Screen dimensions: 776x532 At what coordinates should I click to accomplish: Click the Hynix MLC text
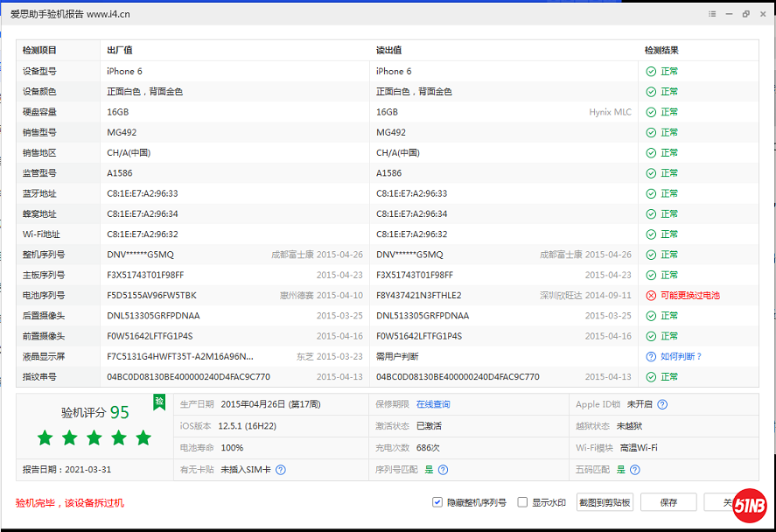(x=610, y=112)
